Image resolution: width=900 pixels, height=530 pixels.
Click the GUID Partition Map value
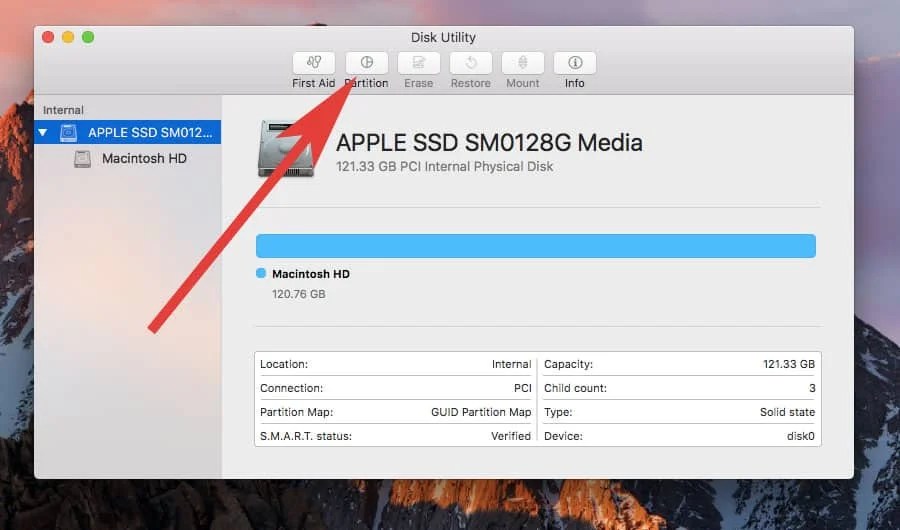481,412
